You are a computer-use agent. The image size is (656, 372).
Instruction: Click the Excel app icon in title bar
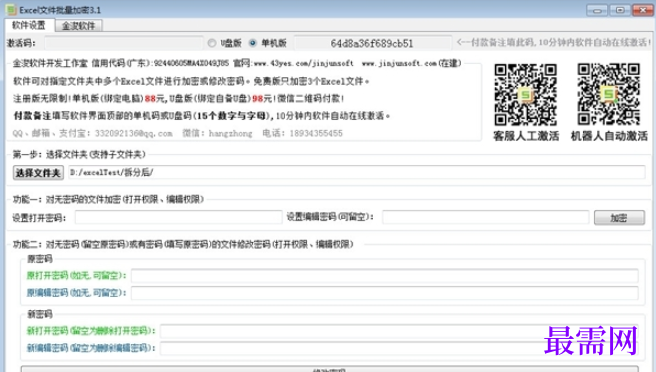click(x=11, y=9)
